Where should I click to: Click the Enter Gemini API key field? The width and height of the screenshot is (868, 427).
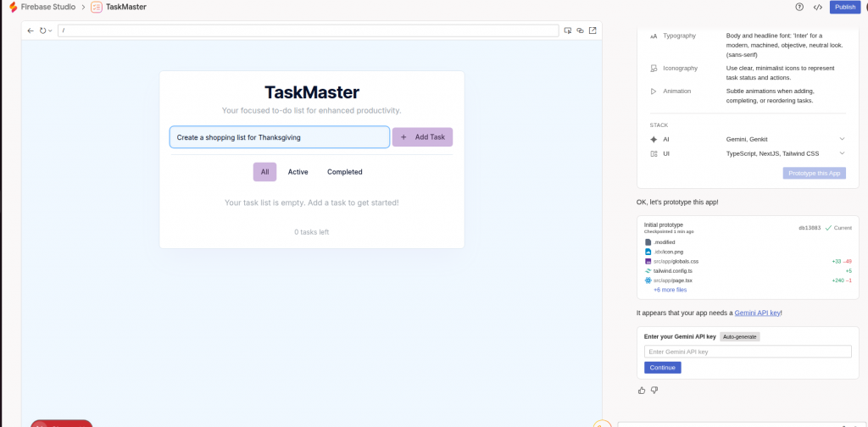[x=748, y=352]
